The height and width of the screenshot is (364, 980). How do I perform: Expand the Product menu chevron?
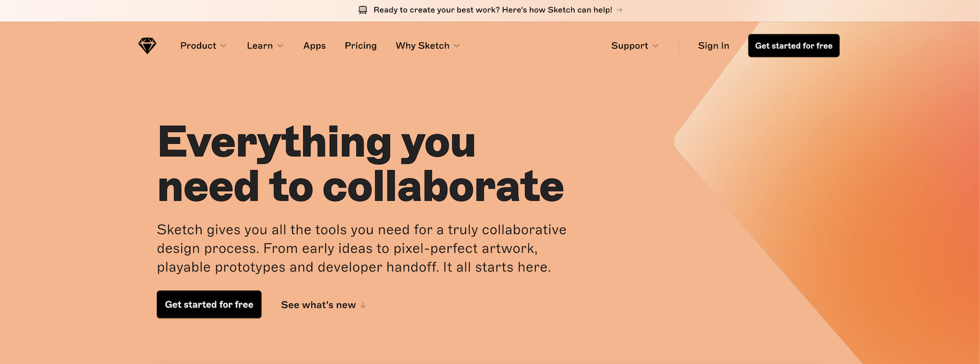click(x=224, y=46)
